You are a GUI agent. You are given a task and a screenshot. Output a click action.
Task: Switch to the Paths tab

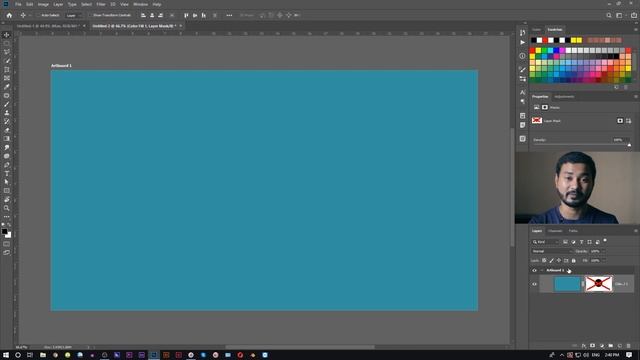click(573, 231)
